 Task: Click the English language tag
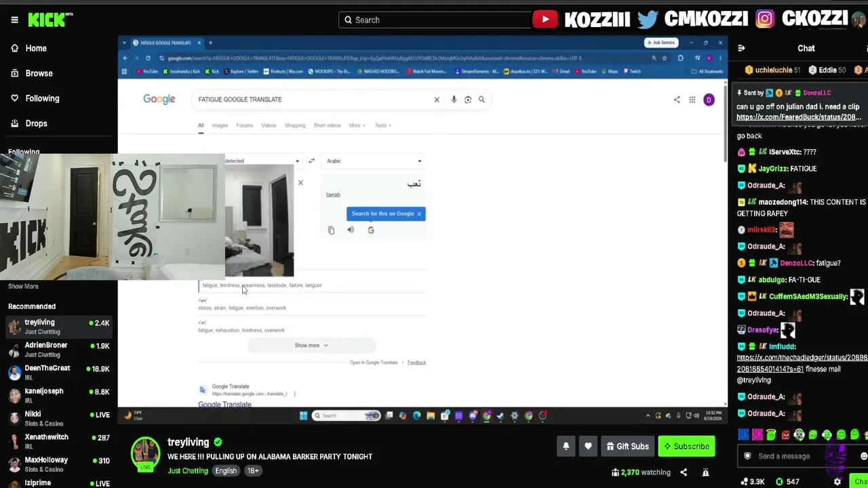click(x=226, y=470)
